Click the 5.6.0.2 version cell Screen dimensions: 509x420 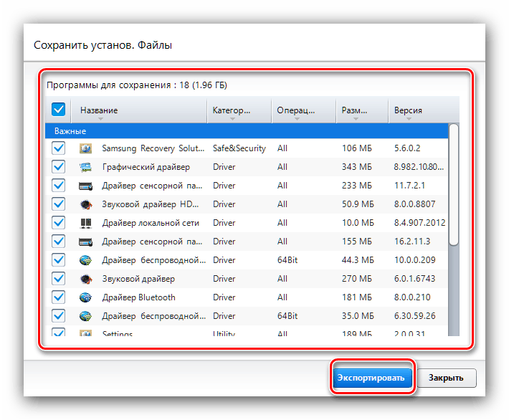[x=407, y=148]
